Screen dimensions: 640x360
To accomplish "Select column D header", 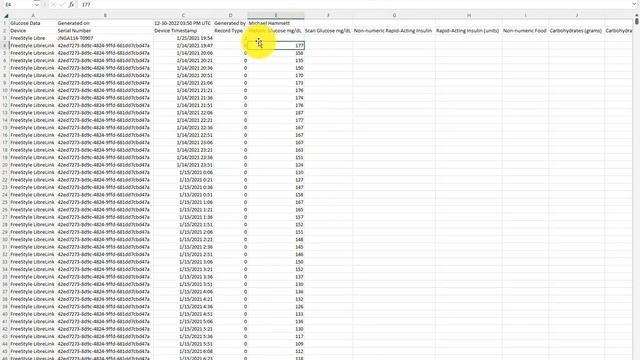I will pos(230,16).
